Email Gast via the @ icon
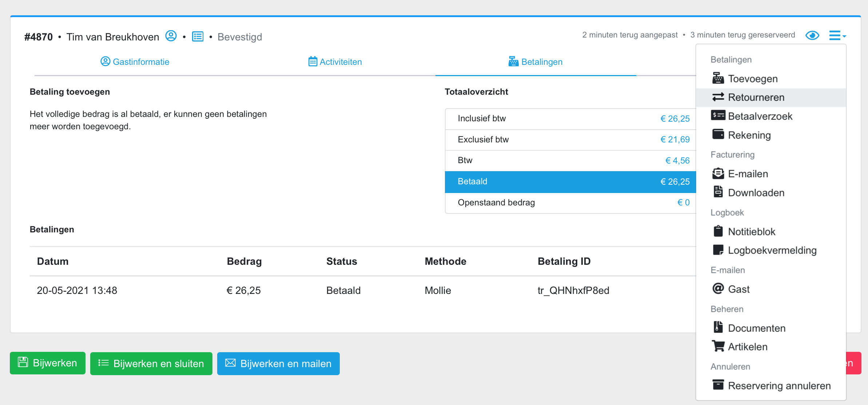This screenshot has width=868, height=405. click(x=718, y=288)
